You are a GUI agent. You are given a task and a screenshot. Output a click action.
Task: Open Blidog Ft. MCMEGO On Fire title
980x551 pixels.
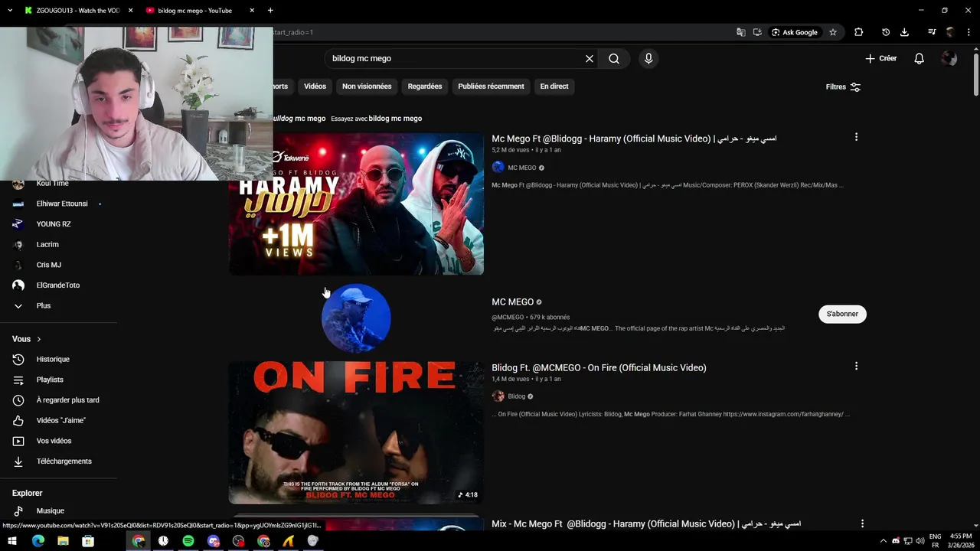pyautogui.click(x=599, y=367)
